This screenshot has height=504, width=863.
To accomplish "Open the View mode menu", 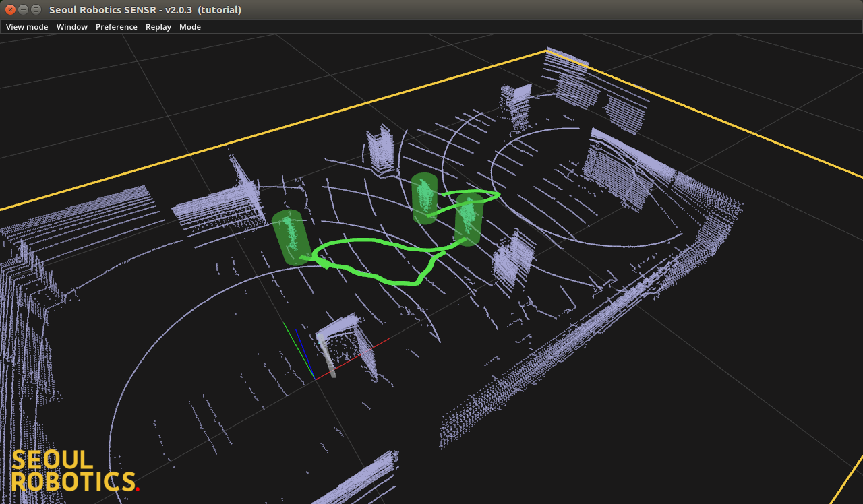I will pyautogui.click(x=27, y=27).
